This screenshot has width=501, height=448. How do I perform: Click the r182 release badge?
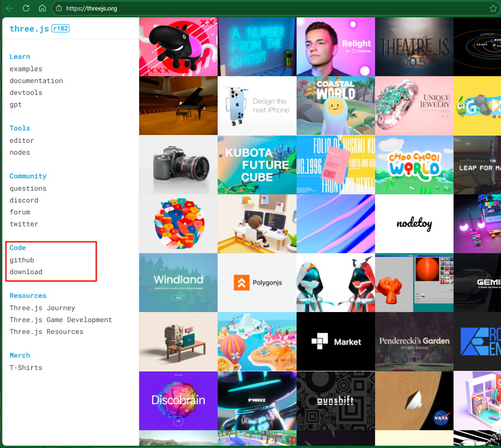pyautogui.click(x=60, y=28)
